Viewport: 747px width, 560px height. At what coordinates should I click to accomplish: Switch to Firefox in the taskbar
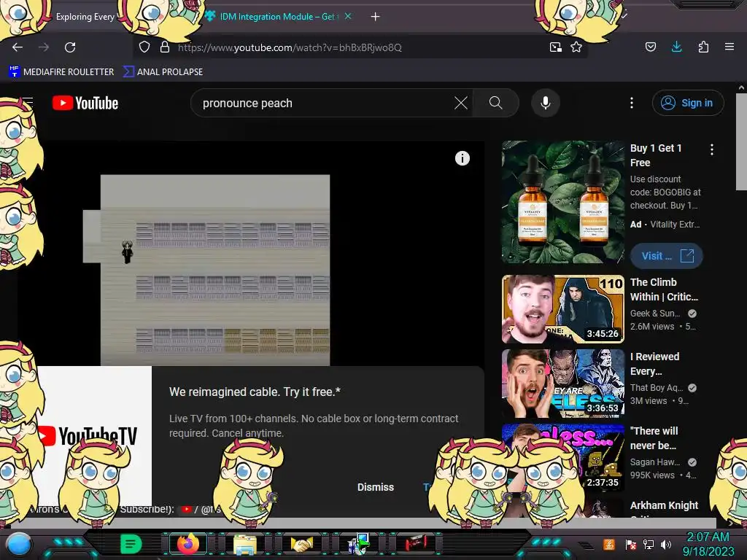(x=187, y=544)
